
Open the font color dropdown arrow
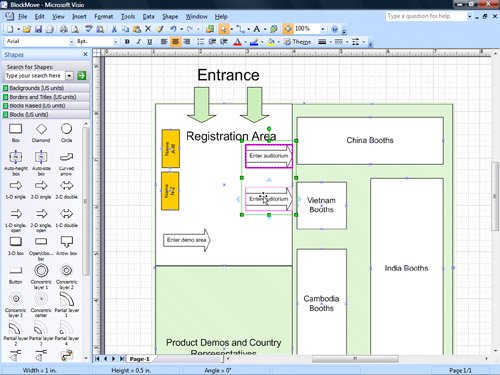(245, 42)
